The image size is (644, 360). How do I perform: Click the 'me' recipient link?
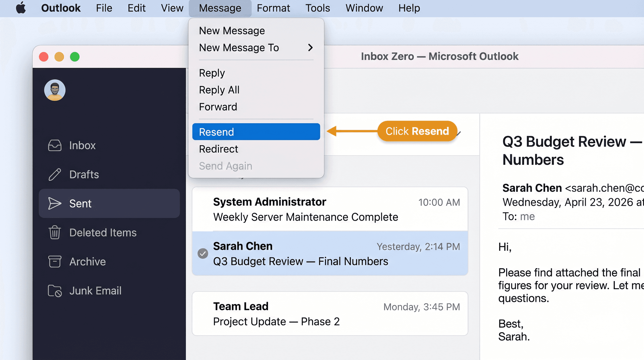tap(527, 216)
